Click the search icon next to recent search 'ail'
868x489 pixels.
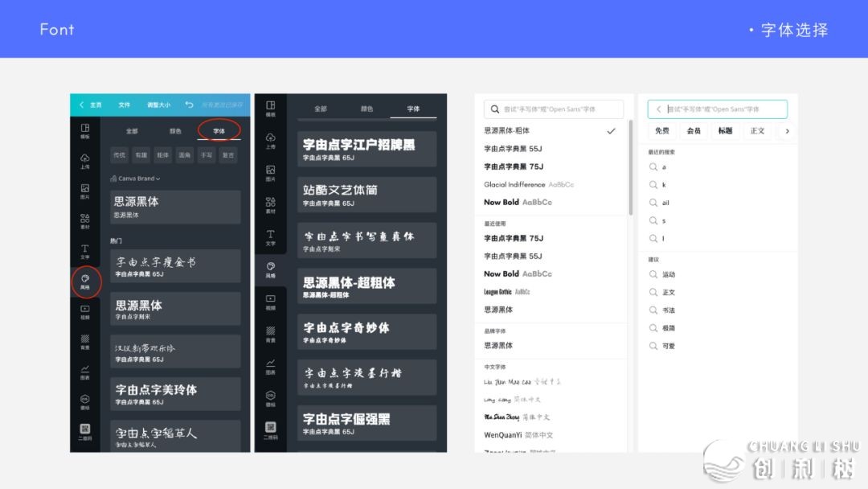point(653,203)
